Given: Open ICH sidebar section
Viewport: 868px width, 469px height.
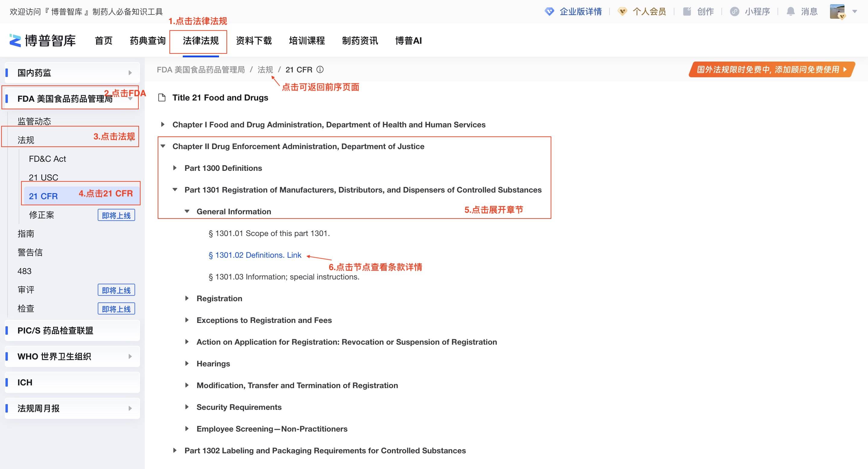Looking at the screenshot, I should click(72, 382).
